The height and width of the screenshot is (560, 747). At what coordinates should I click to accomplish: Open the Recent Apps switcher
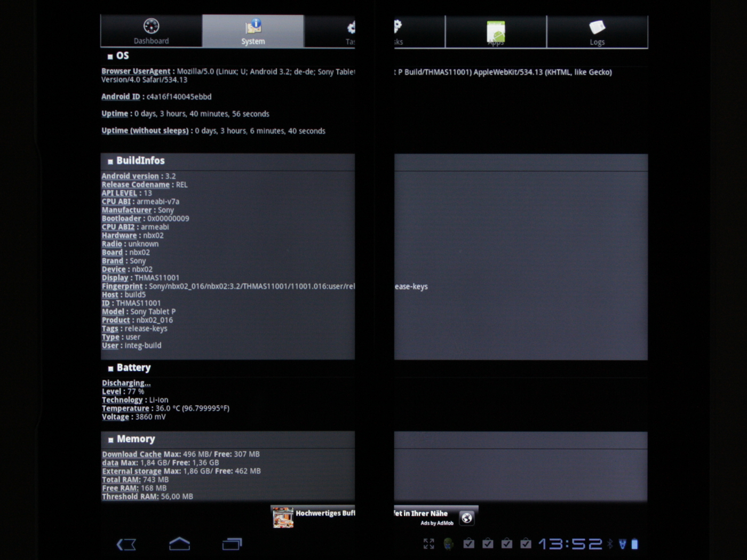coord(232,544)
